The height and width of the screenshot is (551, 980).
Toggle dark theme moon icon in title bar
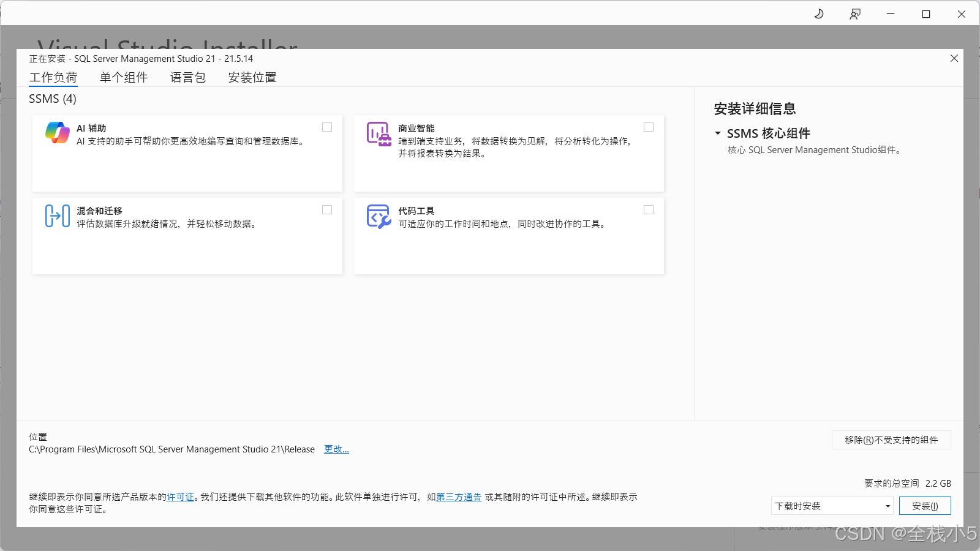pos(819,13)
